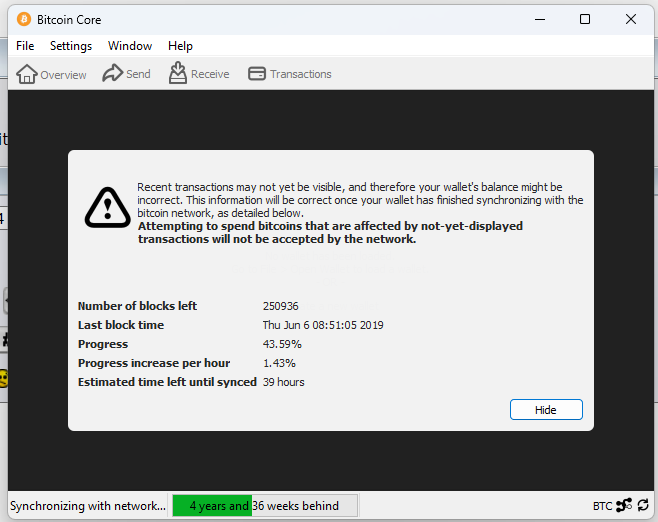Click 'Synchronizing with network...' status text
Screen dimensions: 658x522
[88, 506]
